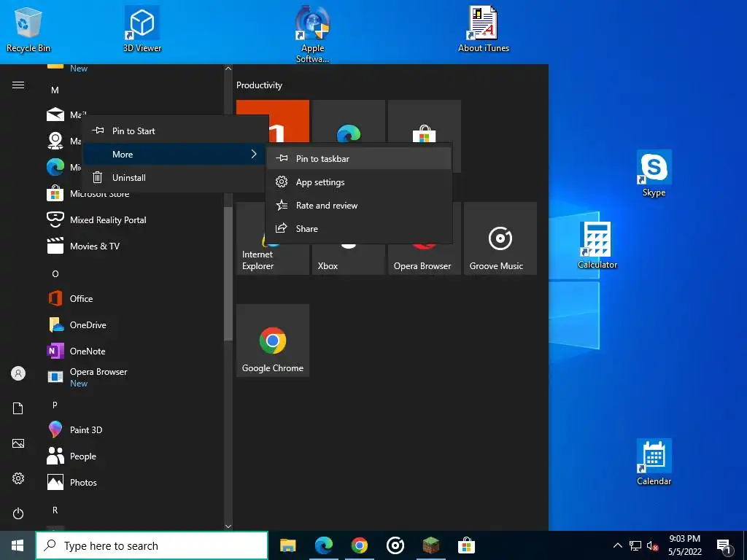
Task: Click the Productivity group title
Action: [x=259, y=85]
